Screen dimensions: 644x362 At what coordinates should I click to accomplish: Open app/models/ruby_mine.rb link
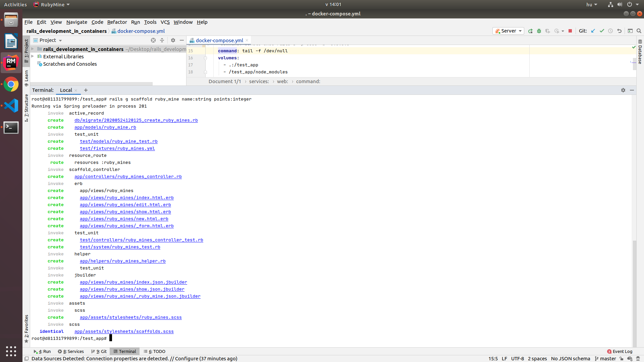click(105, 127)
